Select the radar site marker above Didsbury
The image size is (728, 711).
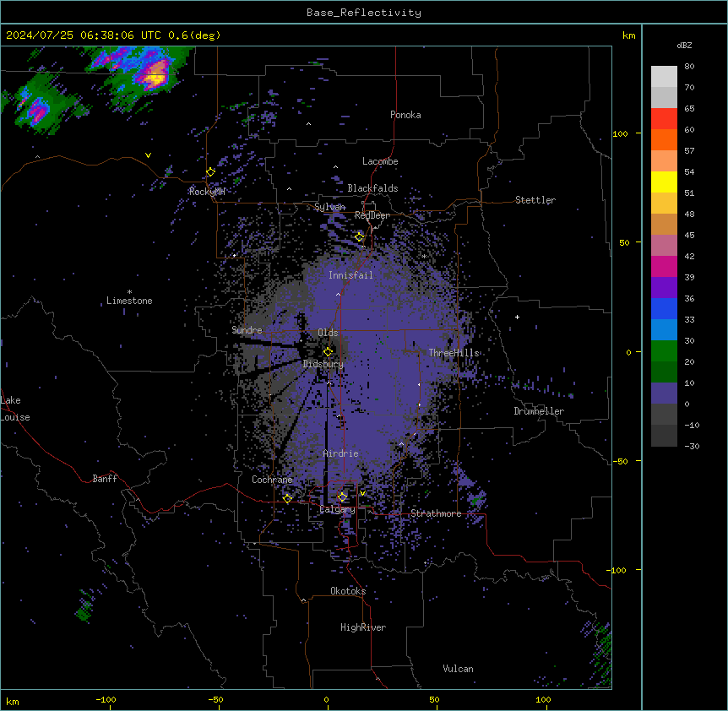[328, 352]
